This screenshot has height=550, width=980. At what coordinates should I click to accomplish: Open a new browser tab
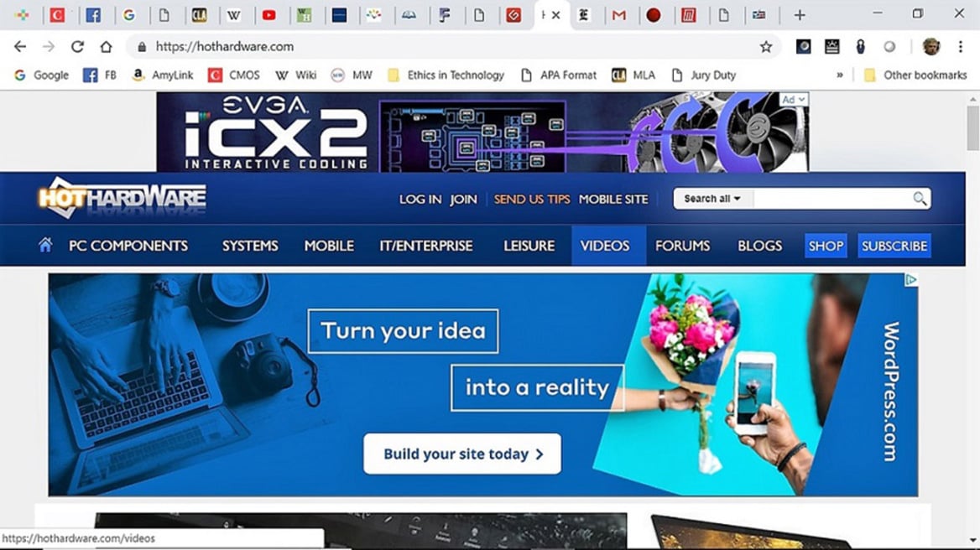pos(800,15)
